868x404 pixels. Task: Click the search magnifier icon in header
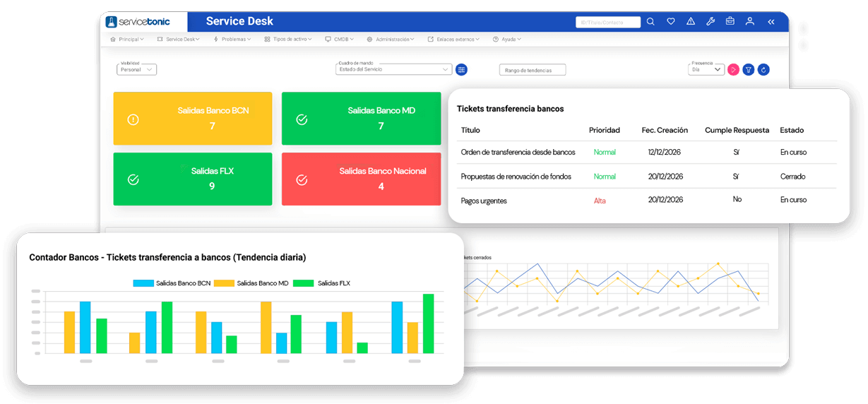click(x=650, y=21)
